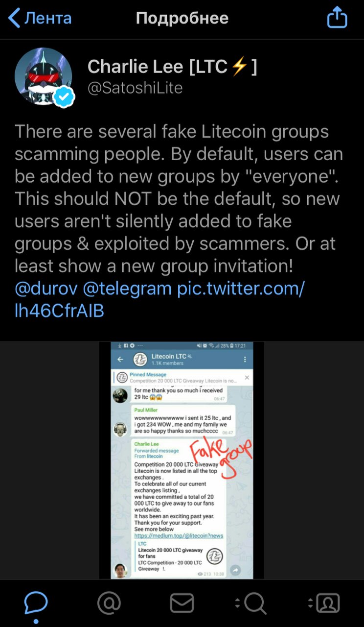Go back to Лента feed
The height and width of the screenshot is (627, 364).
tap(40, 19)
